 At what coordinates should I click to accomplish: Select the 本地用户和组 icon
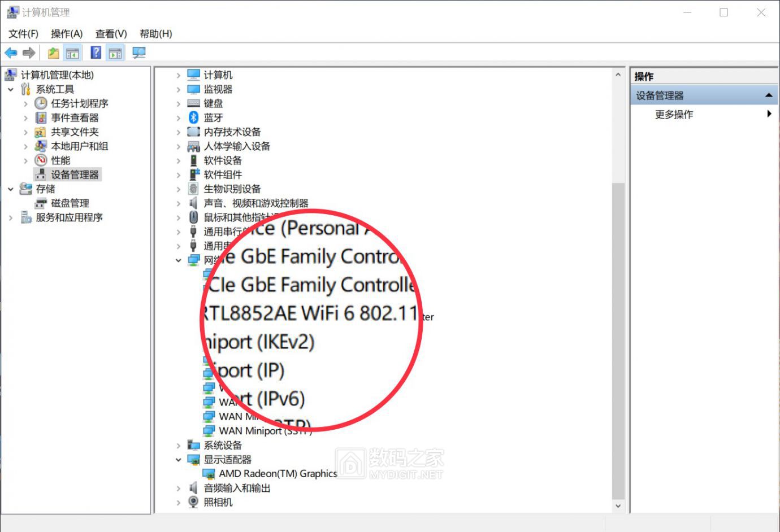pos(41,146)
